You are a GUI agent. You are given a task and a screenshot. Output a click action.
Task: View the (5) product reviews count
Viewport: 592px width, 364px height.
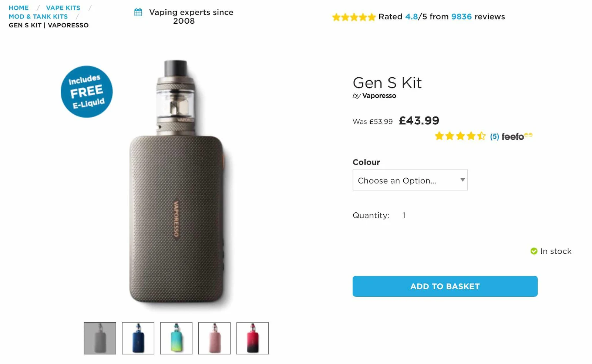(x=494, y=136)
